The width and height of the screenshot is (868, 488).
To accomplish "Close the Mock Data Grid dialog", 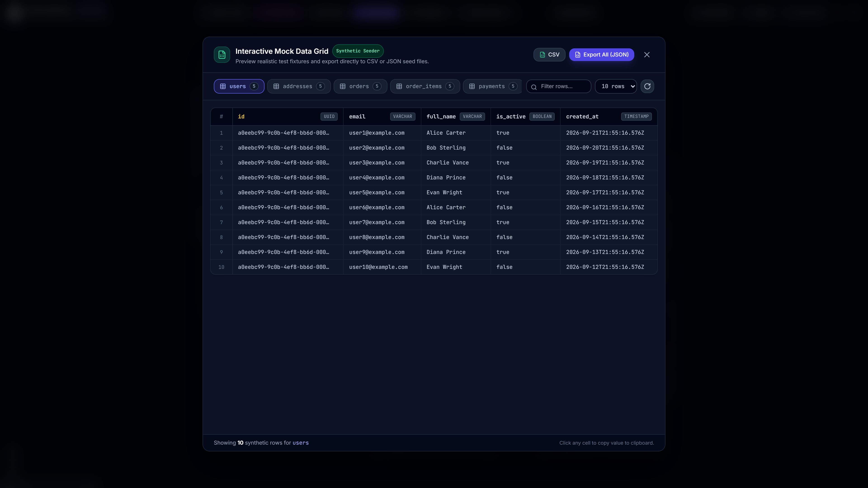I will [647, 54].
